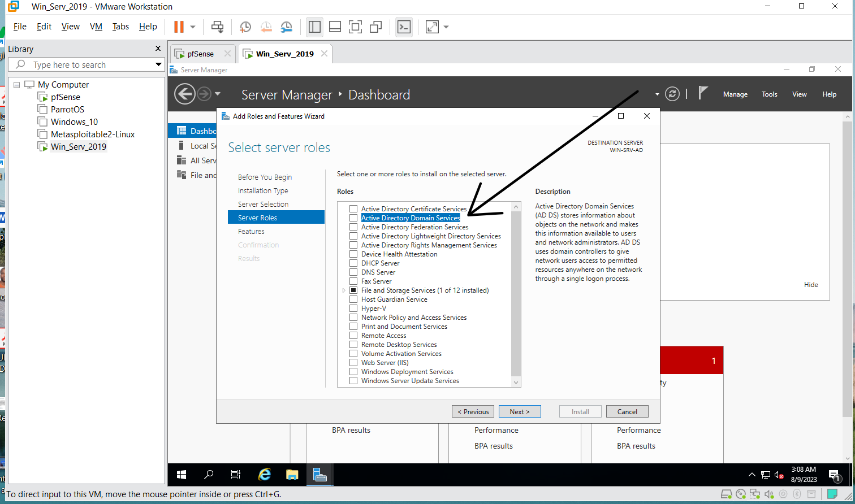This screenshot has height=504, width=855.
Task: Enable the DHCP Server role checkbox
Action: [353, 263]
